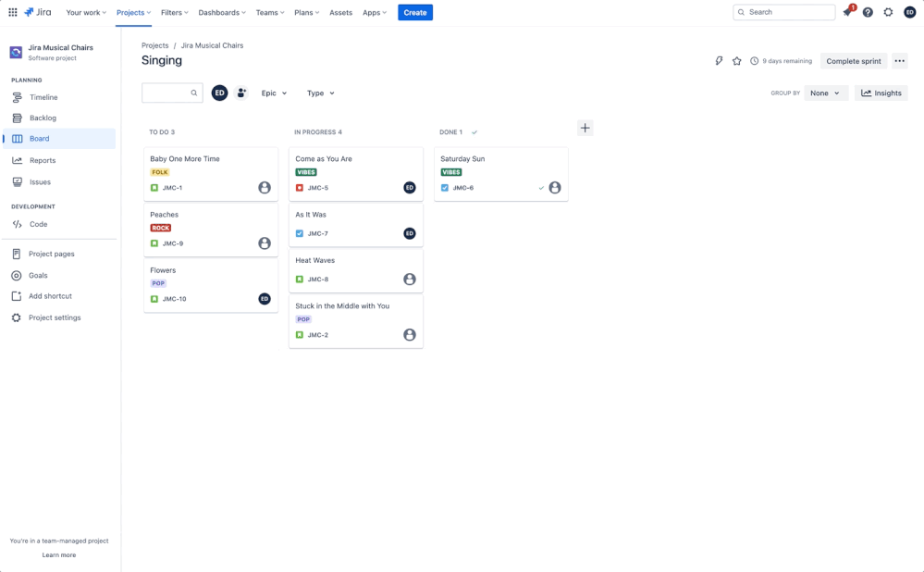Click the FOLK epic label
The height and width of the screenshot is (572, 924).
click(x=160, y=172)
